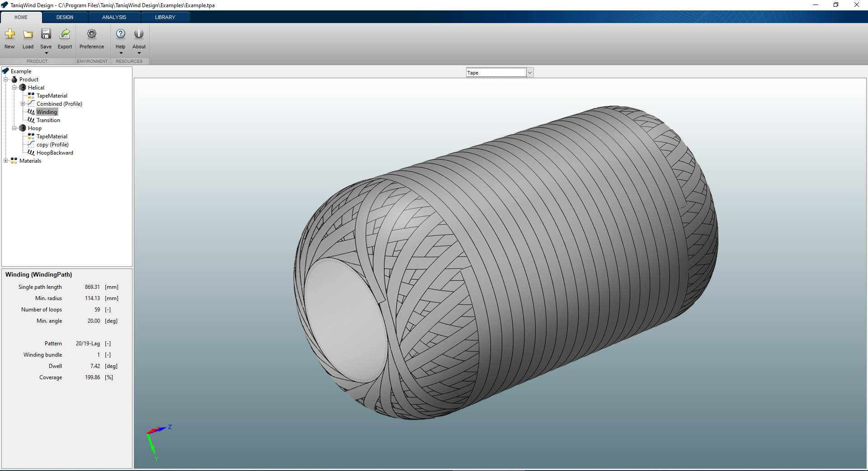868x471 pixels.
Task: Click the Materials dots icon
Action: click(14, 160)
